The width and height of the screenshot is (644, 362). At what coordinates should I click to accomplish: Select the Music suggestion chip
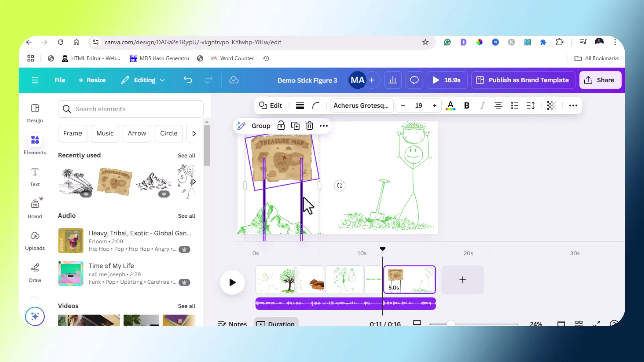tap(105, 133)
